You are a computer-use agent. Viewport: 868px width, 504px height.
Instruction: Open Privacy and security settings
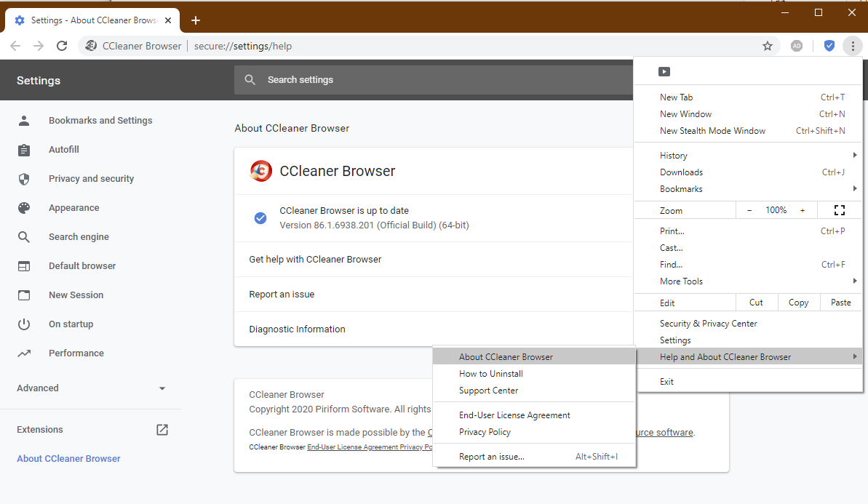[91, 179]
